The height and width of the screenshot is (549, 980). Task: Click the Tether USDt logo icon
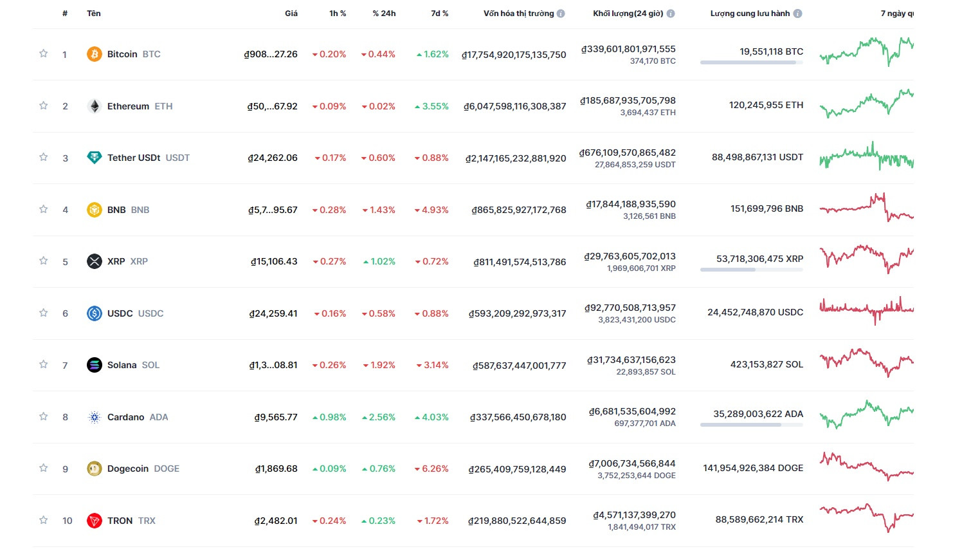[95, 158]
